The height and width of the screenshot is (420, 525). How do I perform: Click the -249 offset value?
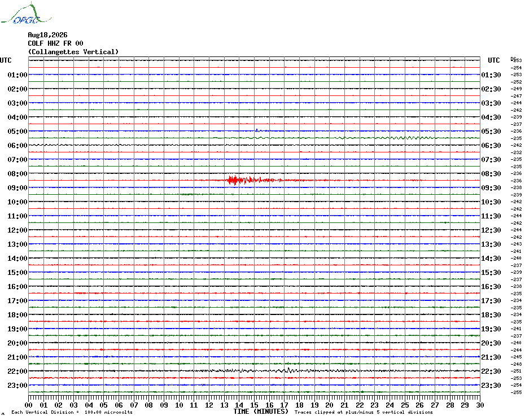click(517, 89)
